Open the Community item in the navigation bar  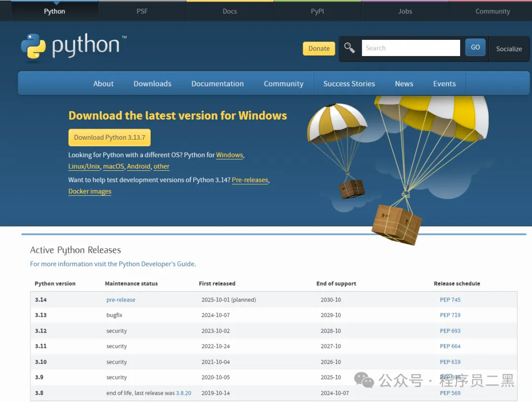pos(283,84)
